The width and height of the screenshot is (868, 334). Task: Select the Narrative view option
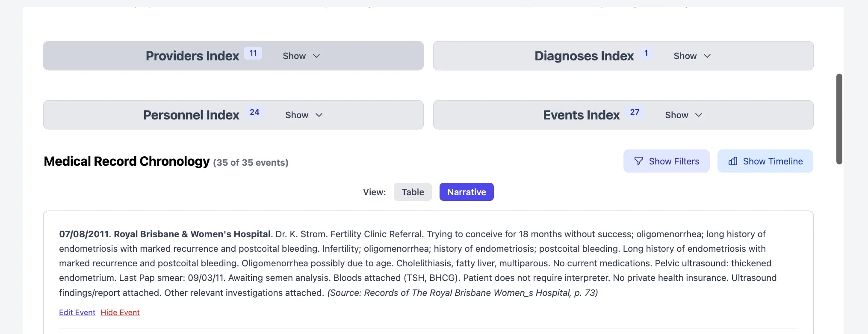pyautogui.click(x=466, y=192)
